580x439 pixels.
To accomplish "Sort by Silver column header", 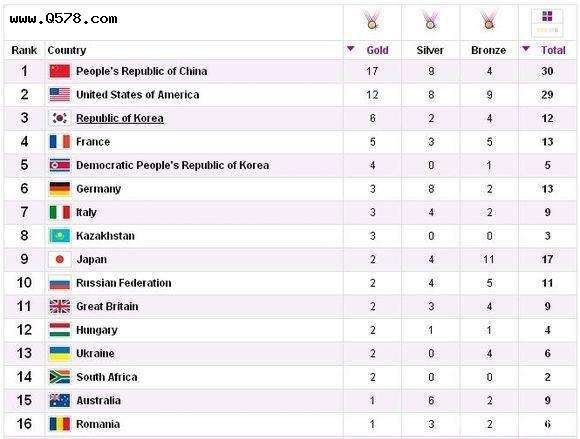I will click(x=430, y=50).
